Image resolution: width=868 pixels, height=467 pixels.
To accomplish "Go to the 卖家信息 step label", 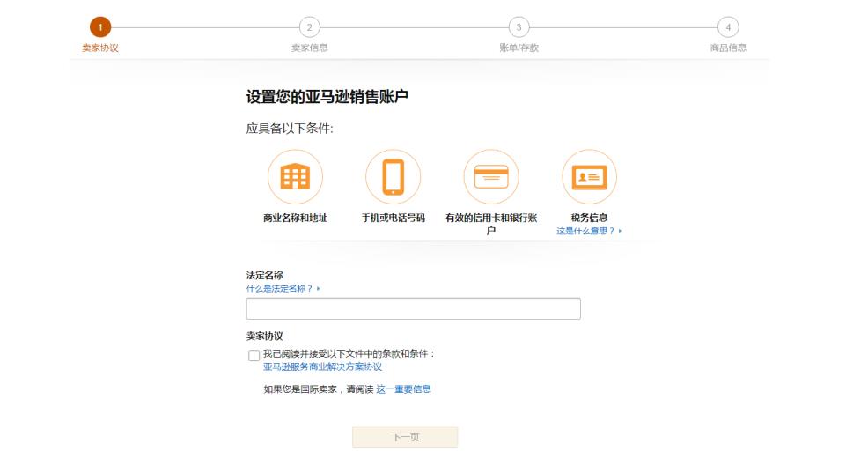I will 309,48.
